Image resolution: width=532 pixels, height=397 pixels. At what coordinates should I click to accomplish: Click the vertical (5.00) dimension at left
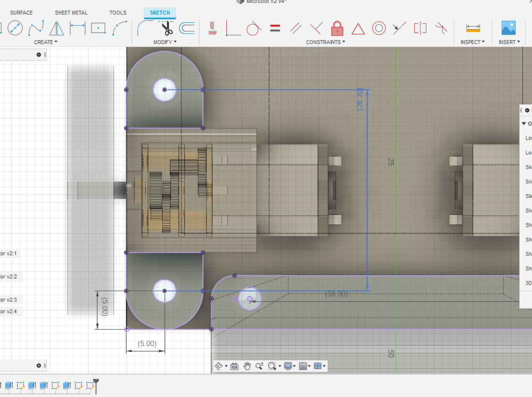pos(104,307)
